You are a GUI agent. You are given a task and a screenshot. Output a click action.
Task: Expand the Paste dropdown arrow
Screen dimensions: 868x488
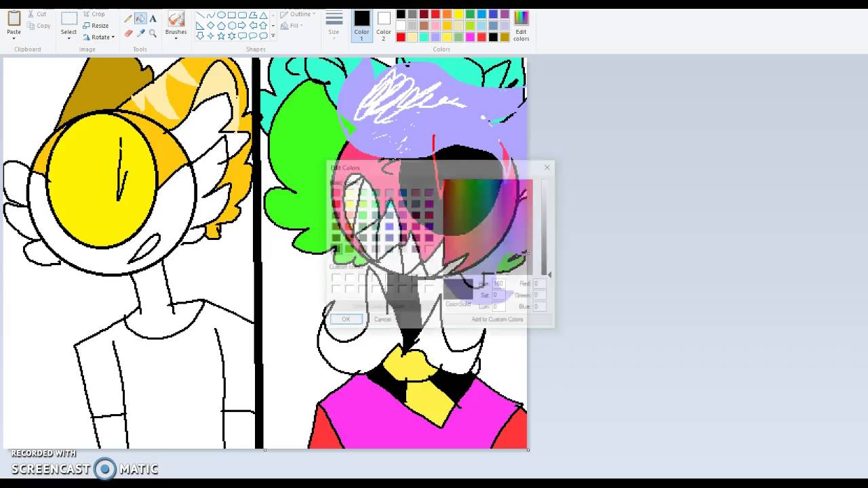click(x=14, y=37)
